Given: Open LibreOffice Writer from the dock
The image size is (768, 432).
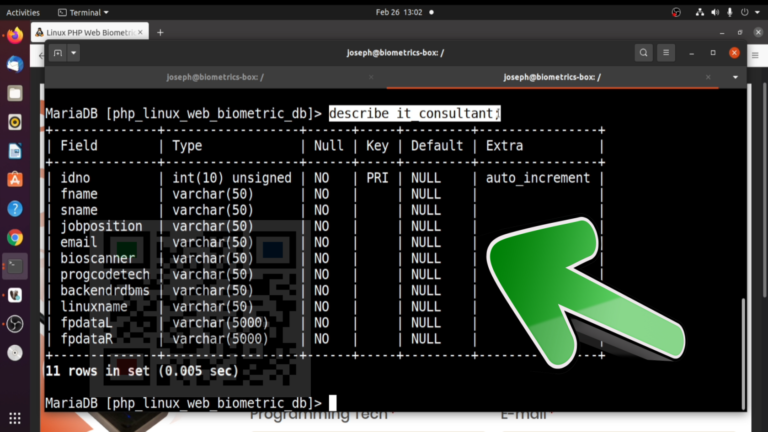Looking at the screenshot, I should coord(15,151).
